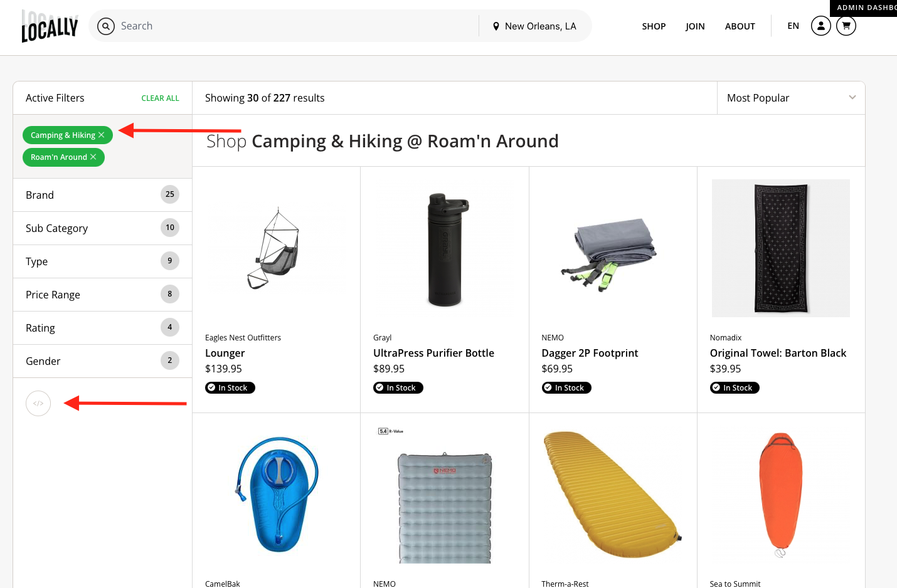This screenshot has height=588, width=897.
Task: Click In Stock badge under UltraPress
Action: [398, 387]
